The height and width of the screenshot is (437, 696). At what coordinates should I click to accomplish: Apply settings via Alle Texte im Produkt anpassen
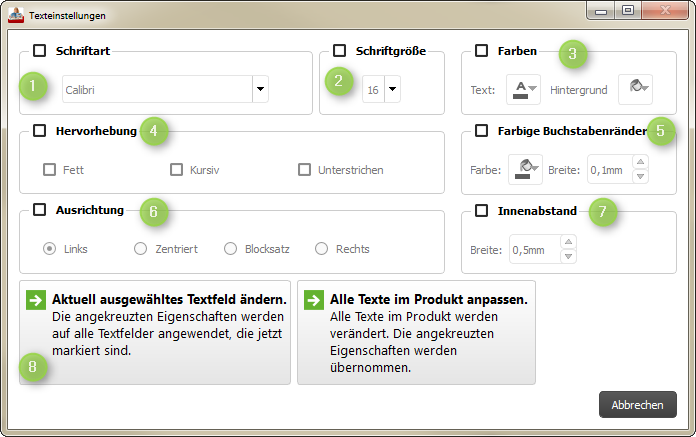(416, 333)
